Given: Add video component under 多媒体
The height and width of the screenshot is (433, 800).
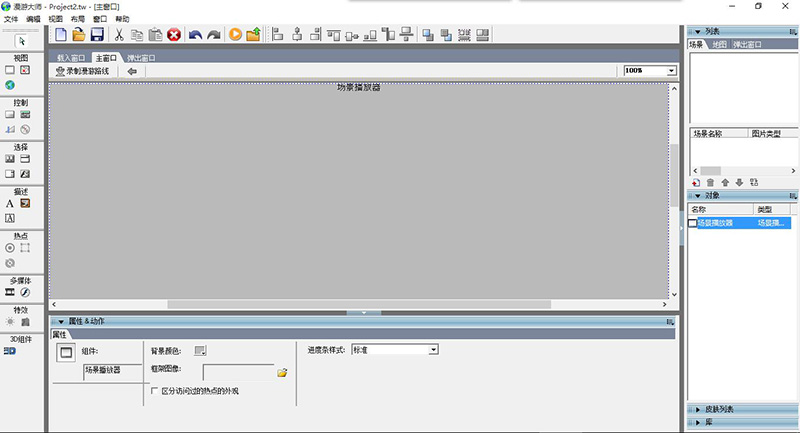Looking at the screenshot, I should pyautogui.click(x=10, y=292).
